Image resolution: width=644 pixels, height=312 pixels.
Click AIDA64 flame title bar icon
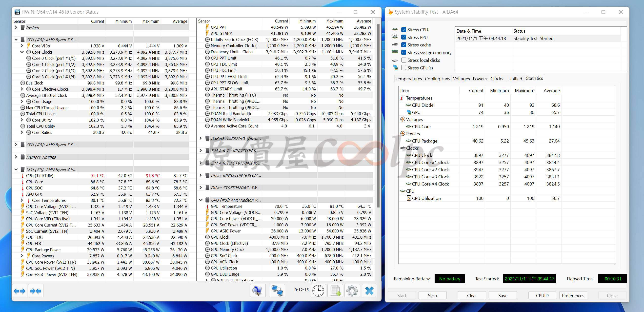click(390, 12)
